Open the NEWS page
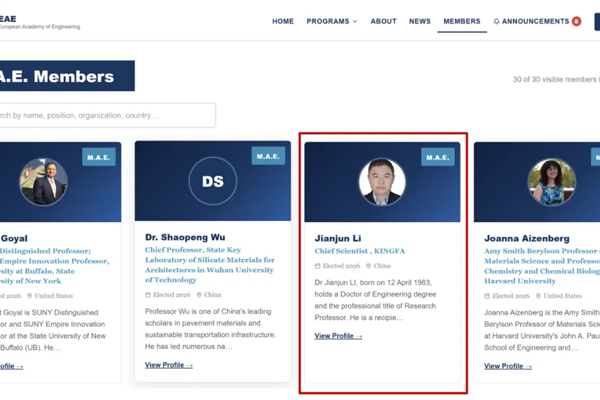600x400 pixels. pyautogui.click(x=420, y=21)
